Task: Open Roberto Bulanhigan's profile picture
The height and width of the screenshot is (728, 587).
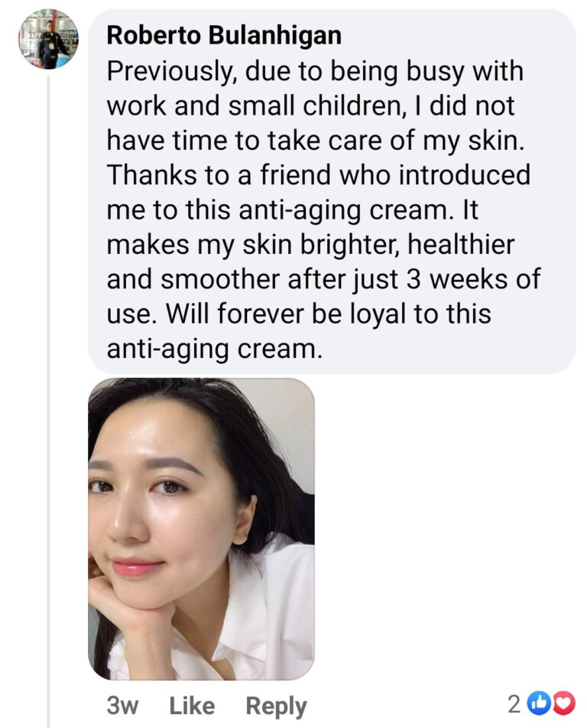Action: 47,40
